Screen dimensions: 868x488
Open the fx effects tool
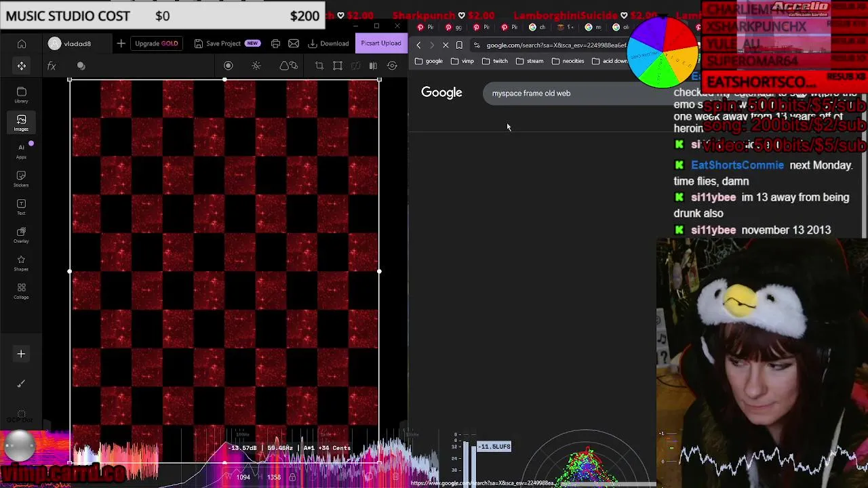tap(52, 66)
